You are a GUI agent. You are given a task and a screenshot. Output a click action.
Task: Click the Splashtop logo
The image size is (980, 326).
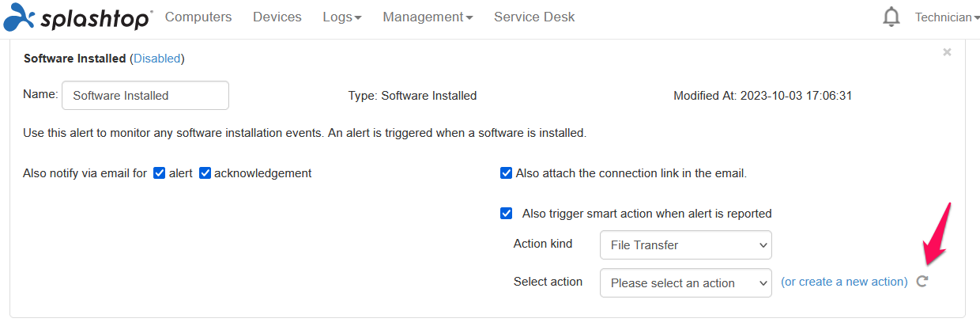(77, 17)
